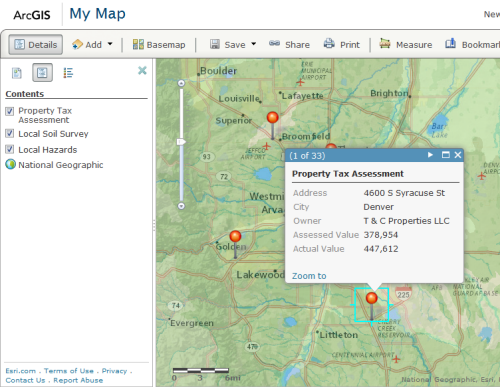Click the assessed value 378,954
The width and height of the screenshot is (500, 387).
click(381, 235)
